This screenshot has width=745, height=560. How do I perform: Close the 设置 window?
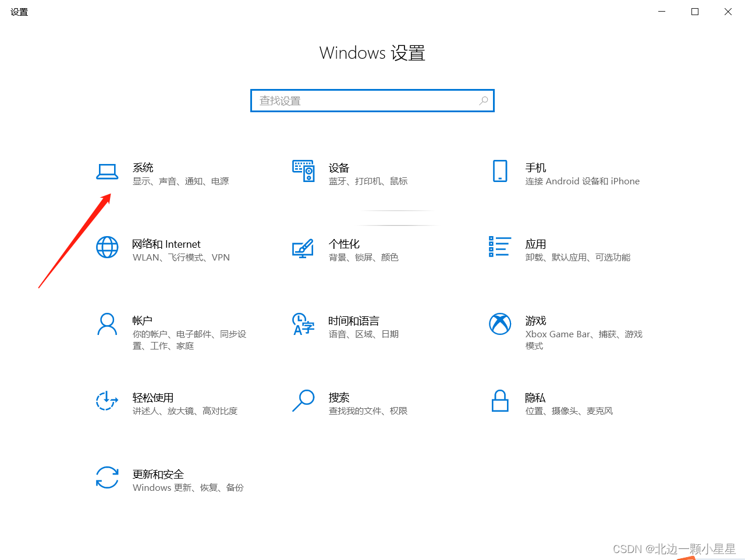pyautogui.click(x=728, y=12)
